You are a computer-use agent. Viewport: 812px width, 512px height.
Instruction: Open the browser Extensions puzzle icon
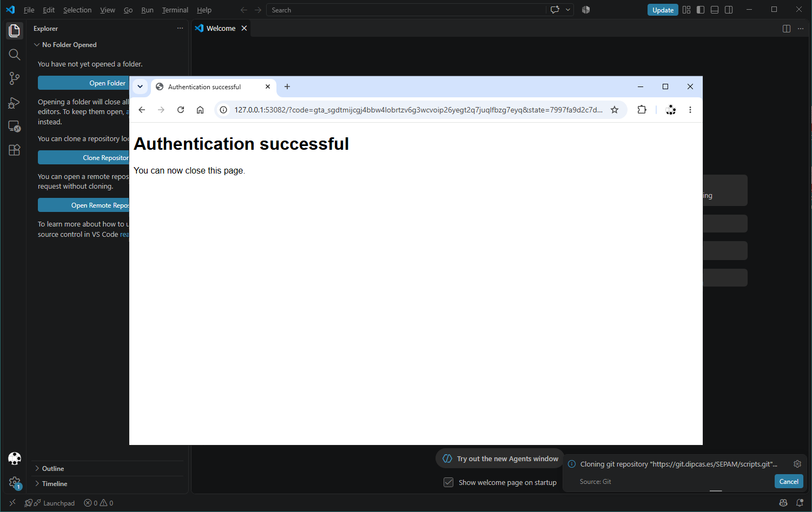pyautogui.click(x=642, y=110)
